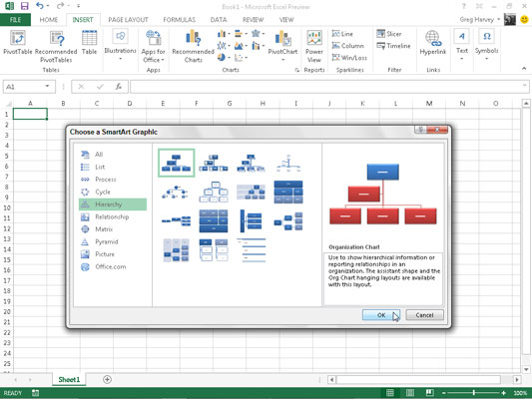
Task: Click the zoom slider in status bar
Action: (x=474, y=393)
